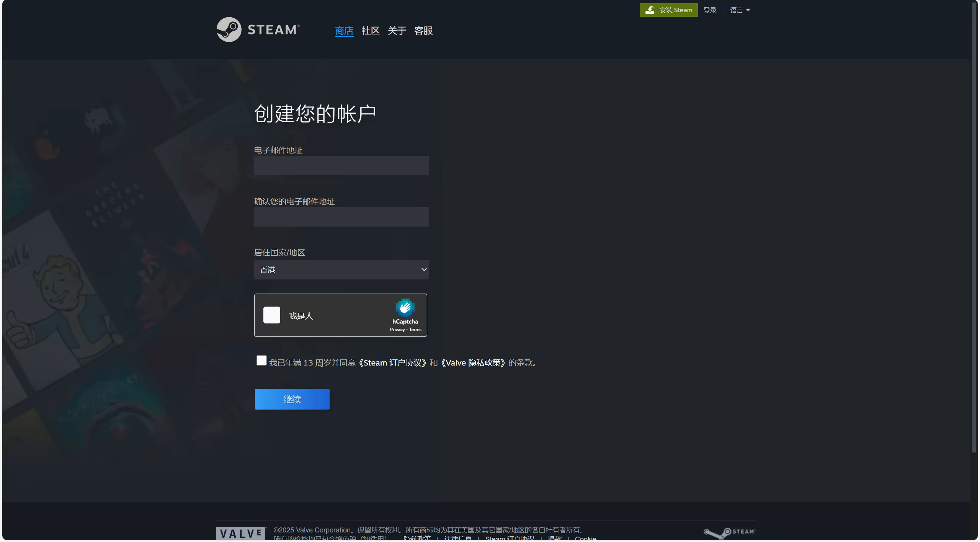Viewport: 980px width, 542px height.
Task: Click the Steam logo in footer
Action: click(x=729, y=532)
